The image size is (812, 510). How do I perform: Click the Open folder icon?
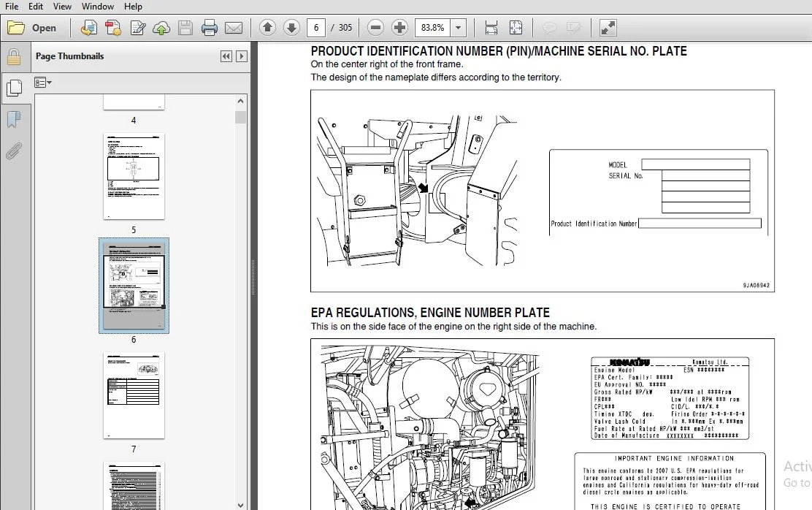(16, 28)
